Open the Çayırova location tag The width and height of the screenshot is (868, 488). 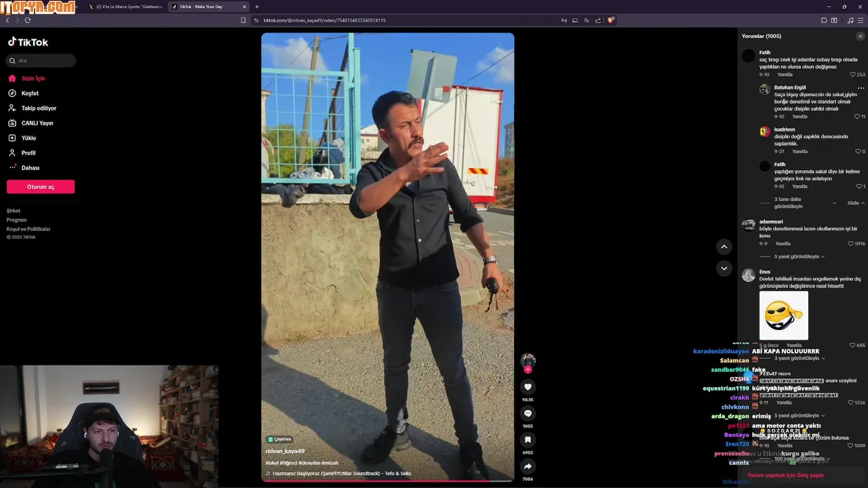279,439
